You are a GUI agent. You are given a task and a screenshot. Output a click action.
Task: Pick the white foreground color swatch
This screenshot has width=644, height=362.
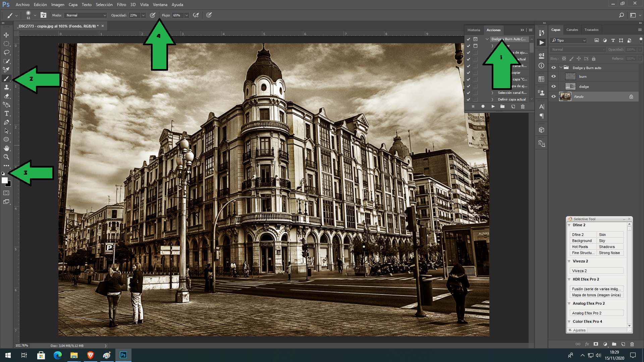click(x=4, y=180)
